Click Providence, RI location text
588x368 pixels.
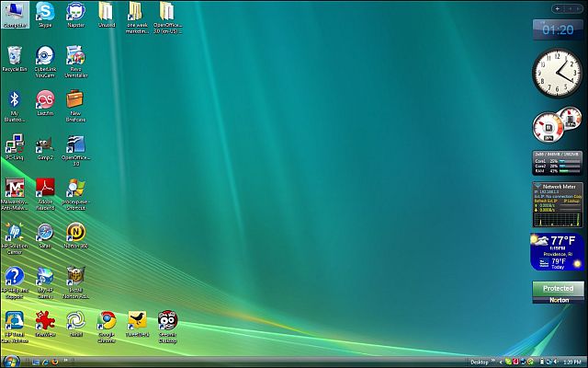click(x=558, y=254)
